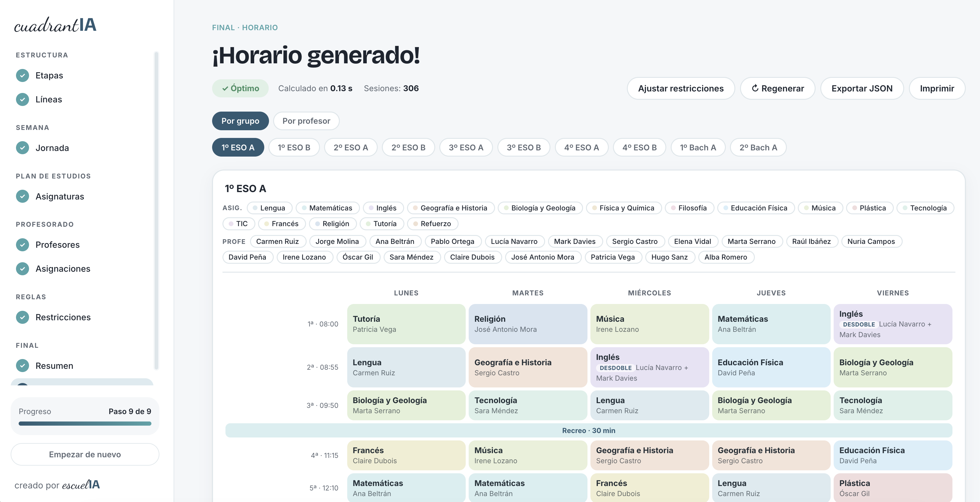Click the VIERNES column header
This screenshot has height=502, width=980.
pos(893,293)
